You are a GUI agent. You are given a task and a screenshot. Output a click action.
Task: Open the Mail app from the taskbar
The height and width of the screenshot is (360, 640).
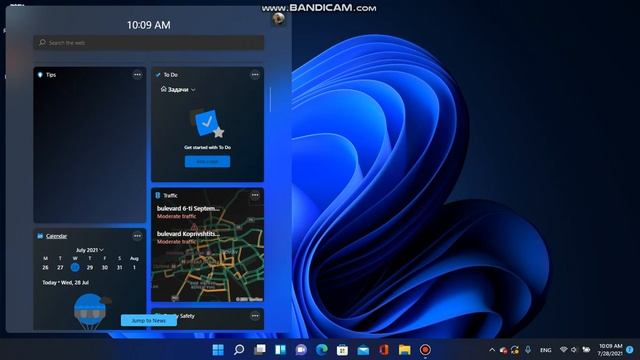363,350
